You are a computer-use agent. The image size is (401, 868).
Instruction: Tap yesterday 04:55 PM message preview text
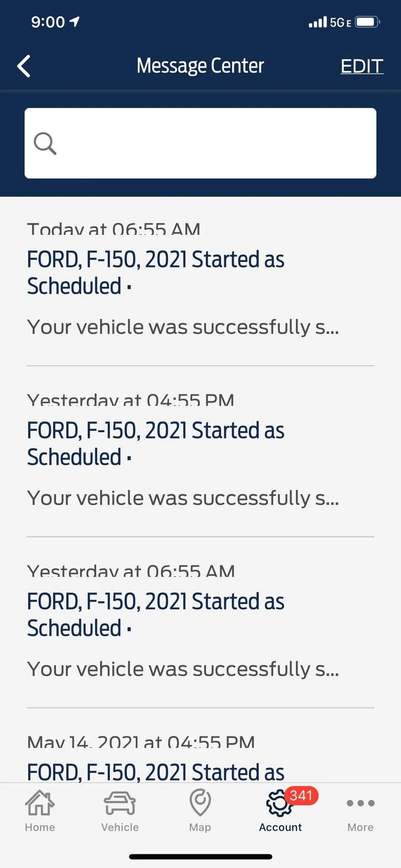pyautogui.click(x=183, y=498)
